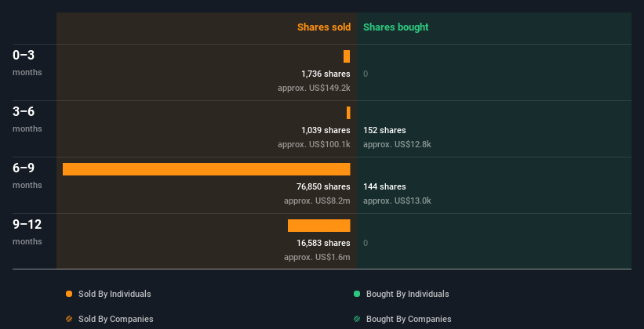This screenshot has width=644, height=329.
Task: Click the zero bought value in 0–3 months
Action: [x=366, y=74]
